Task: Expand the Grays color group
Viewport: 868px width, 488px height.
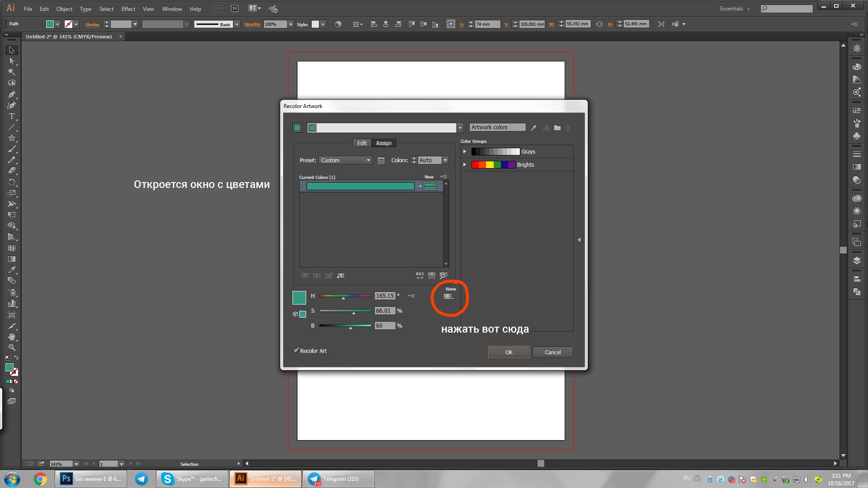Action: (464, 152)
